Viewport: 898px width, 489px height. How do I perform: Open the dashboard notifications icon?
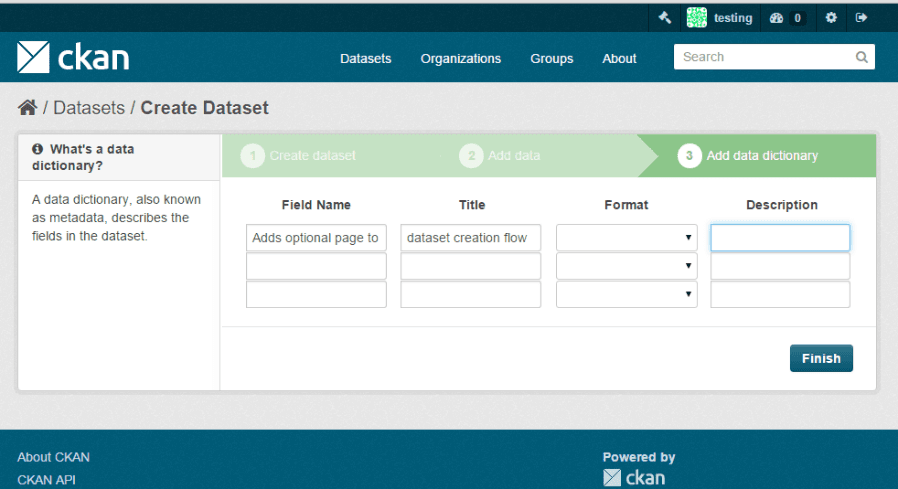coord(777,18)
